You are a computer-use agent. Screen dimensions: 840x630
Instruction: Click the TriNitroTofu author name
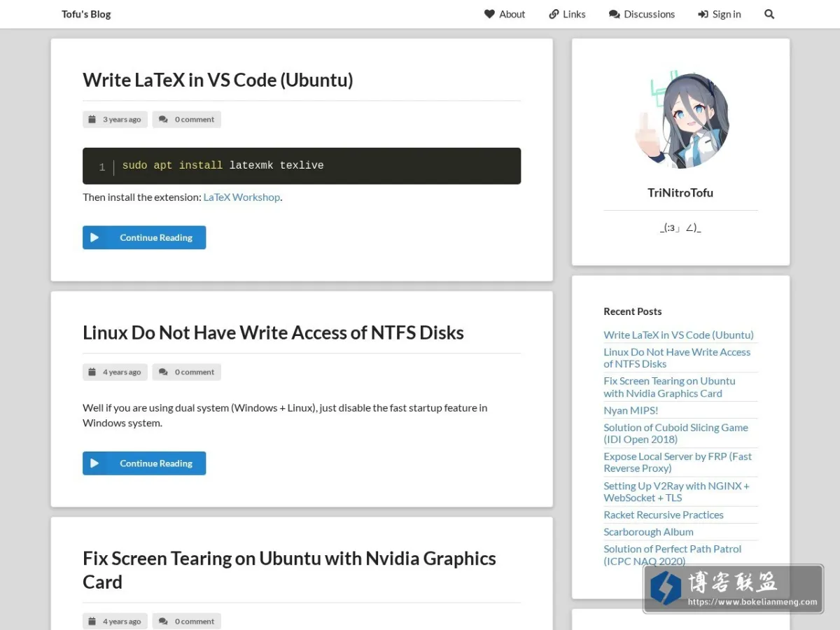tap(680, 192)
